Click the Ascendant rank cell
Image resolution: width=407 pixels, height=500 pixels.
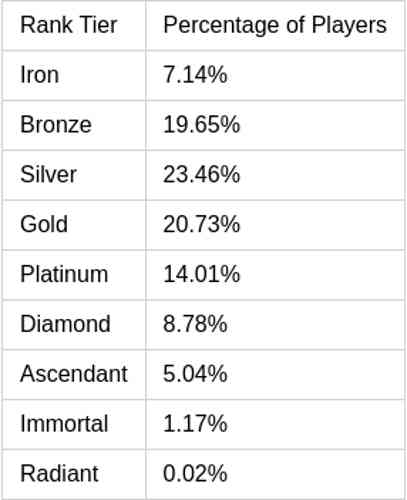(x=74, y=374)
